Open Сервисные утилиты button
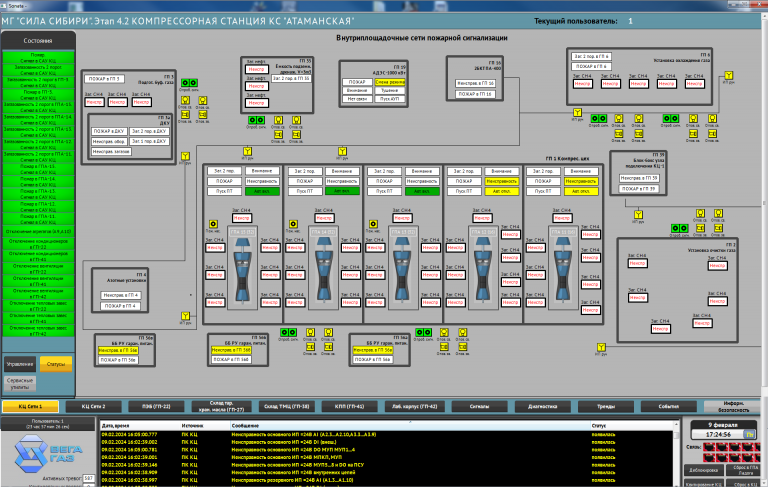Screen dimensions: 768x487 tap(20, 384)
